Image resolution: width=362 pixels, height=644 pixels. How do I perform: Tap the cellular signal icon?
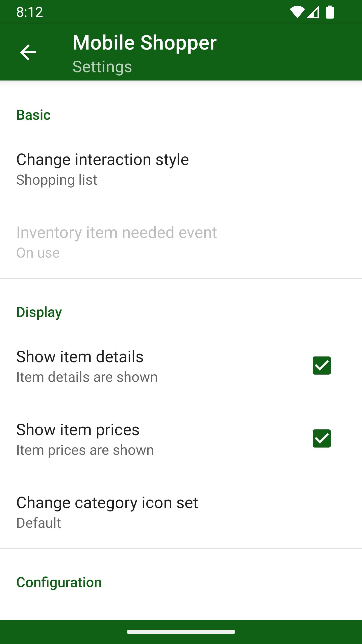pyautogui.click(x=313, y=12)
